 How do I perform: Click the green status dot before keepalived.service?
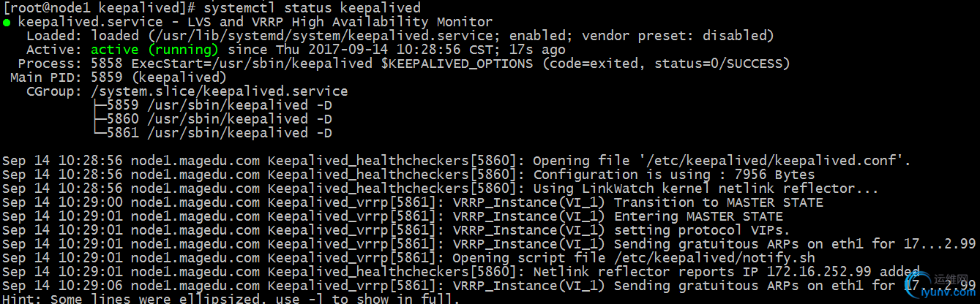click(x=7, y=23)
